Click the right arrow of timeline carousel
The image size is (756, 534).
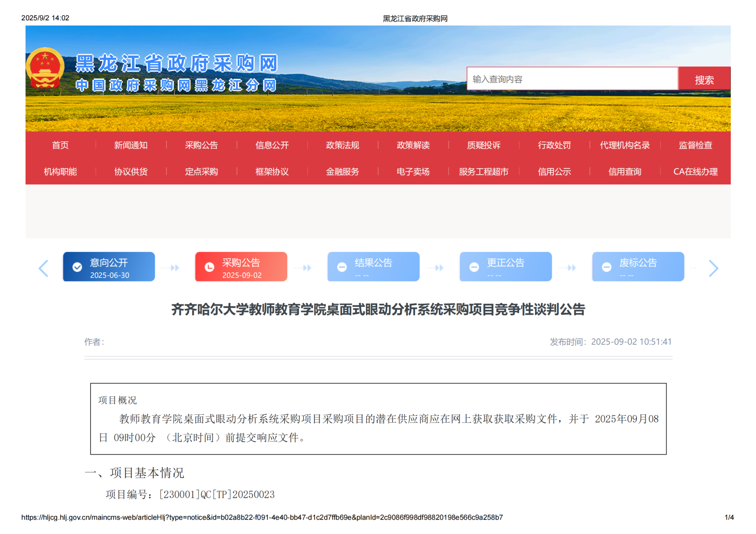[713, 268]
